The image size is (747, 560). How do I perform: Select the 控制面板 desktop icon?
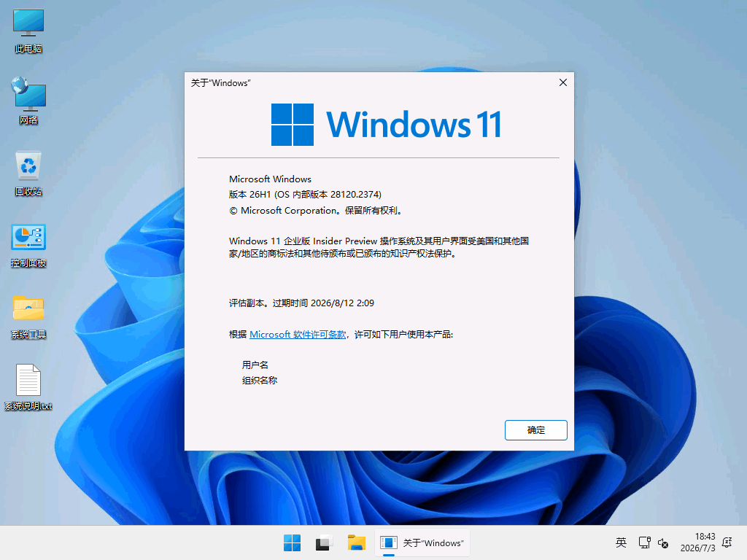coord(28,246)
